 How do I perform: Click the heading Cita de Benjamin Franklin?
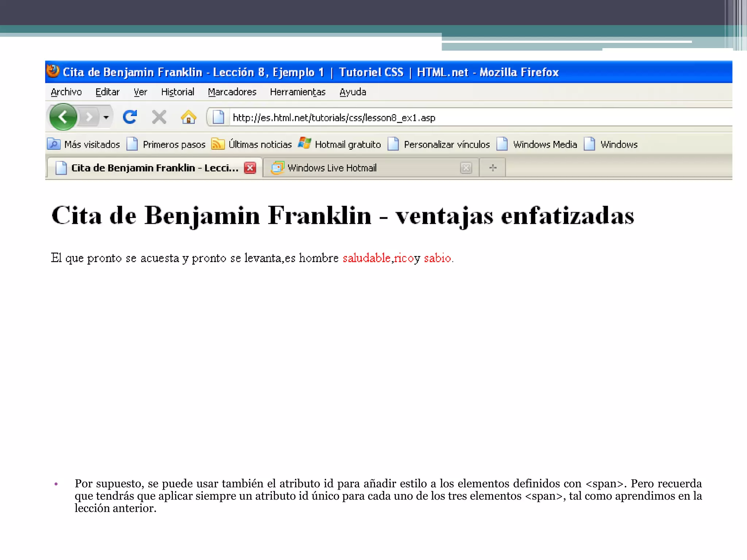click(x=343, y=215)
